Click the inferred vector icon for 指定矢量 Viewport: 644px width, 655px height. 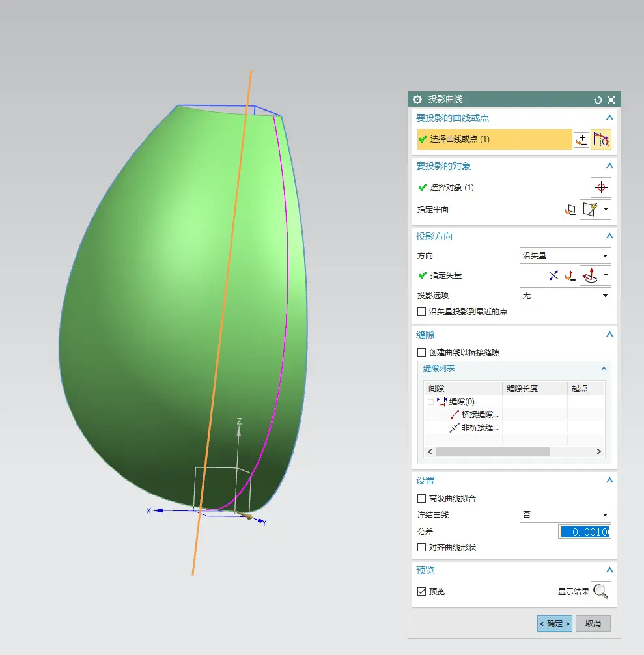point(590,275)
